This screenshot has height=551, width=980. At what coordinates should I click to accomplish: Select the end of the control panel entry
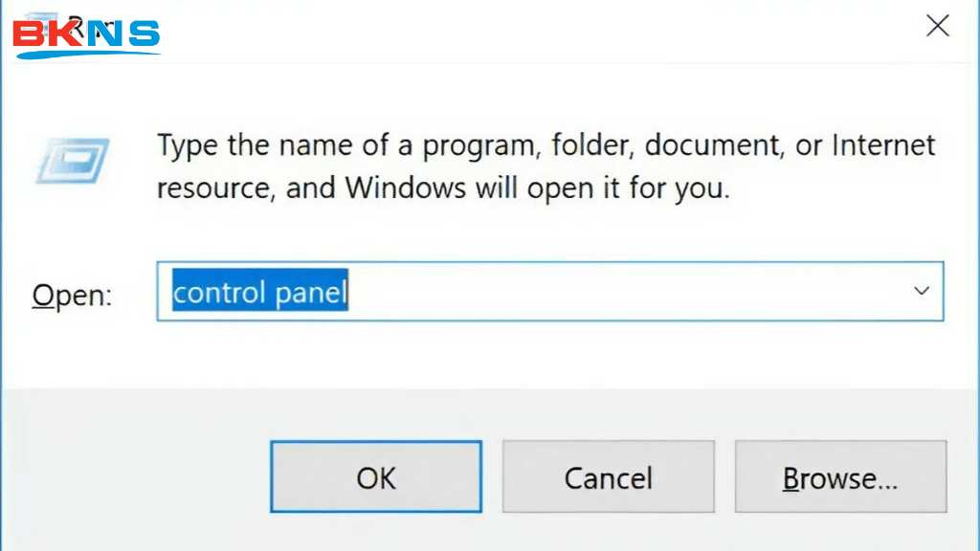click(x=346, y=292)
